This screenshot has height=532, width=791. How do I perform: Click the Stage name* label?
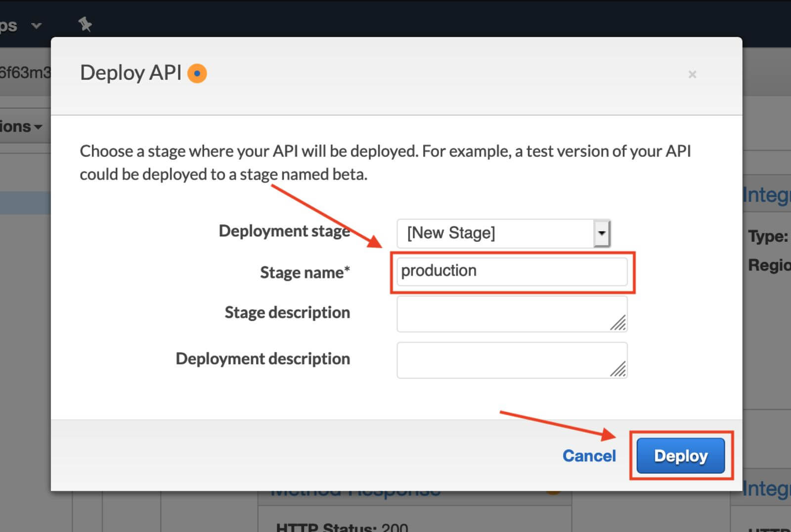tap(305, 272)
